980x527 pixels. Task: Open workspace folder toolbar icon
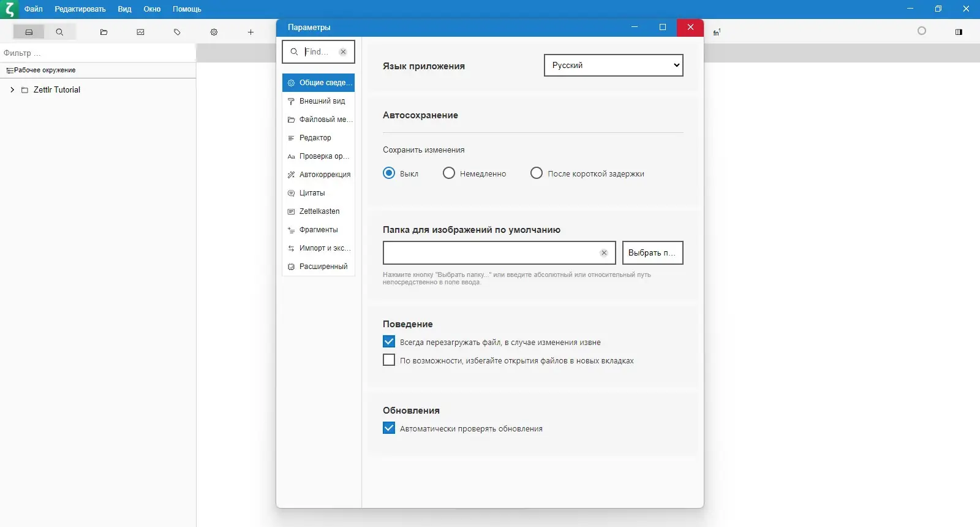[104, 32]
